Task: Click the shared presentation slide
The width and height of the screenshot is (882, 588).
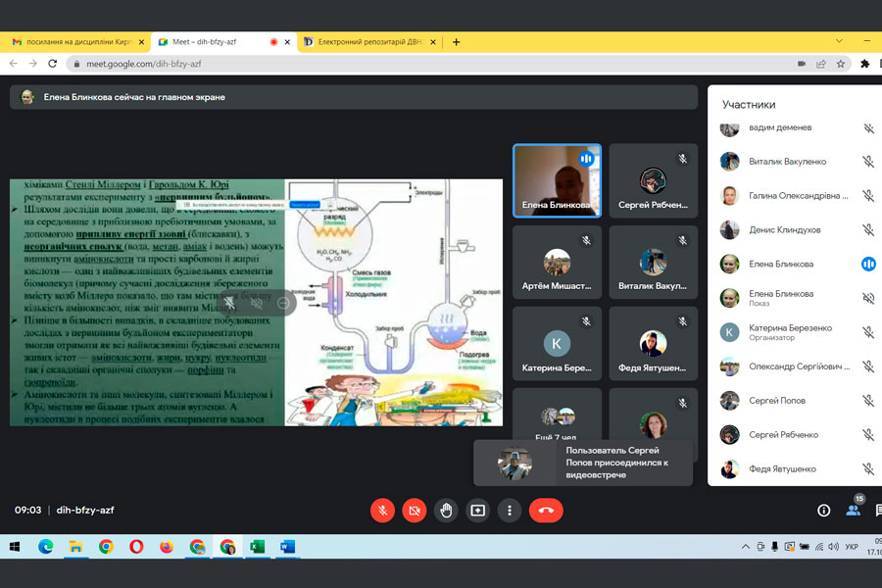Action: tap(256, 302)
